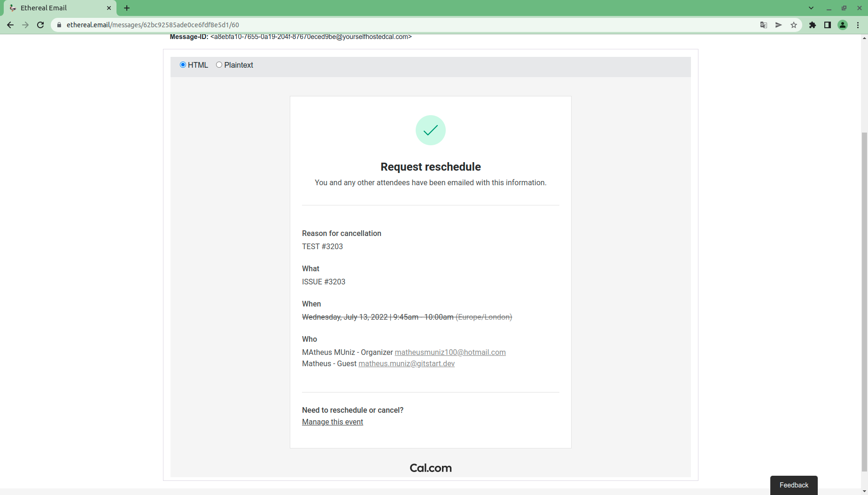The height and width of the screenshot is (495, 868).
Task: Click the scrollbar down arrow
Action: [x=864, y=492]
